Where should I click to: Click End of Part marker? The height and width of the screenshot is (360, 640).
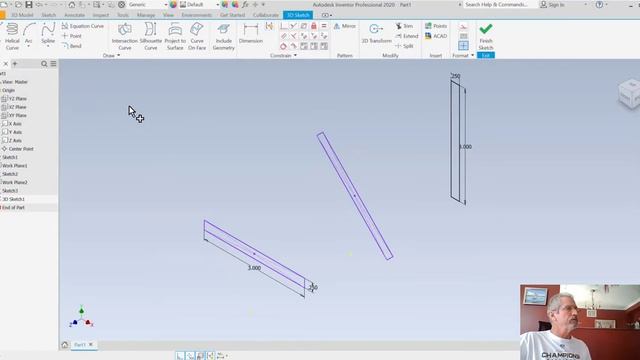point(13,208)
